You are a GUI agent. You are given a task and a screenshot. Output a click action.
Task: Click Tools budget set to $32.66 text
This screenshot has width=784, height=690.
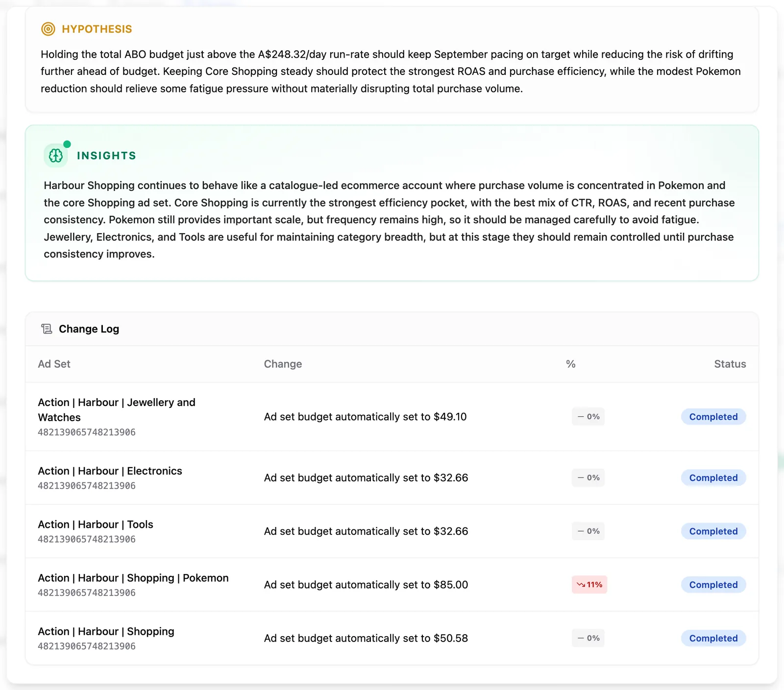(366, 531)
